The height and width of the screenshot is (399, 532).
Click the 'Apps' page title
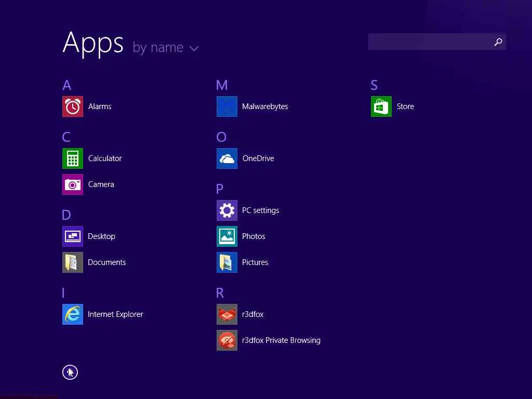93,44
